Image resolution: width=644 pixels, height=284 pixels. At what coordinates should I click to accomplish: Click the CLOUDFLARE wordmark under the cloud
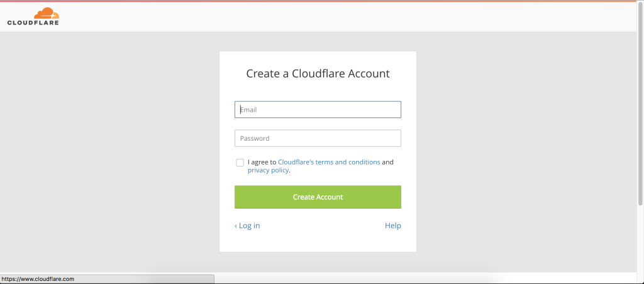[33, 23]
